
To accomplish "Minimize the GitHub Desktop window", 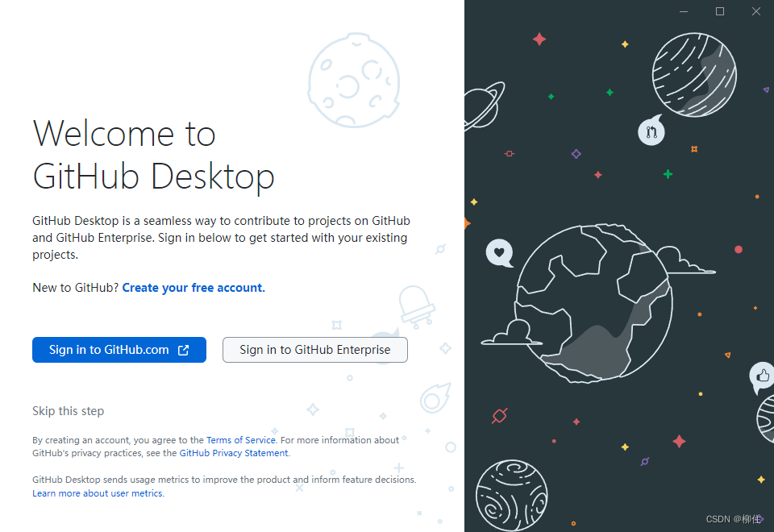I will click(684, 11).
